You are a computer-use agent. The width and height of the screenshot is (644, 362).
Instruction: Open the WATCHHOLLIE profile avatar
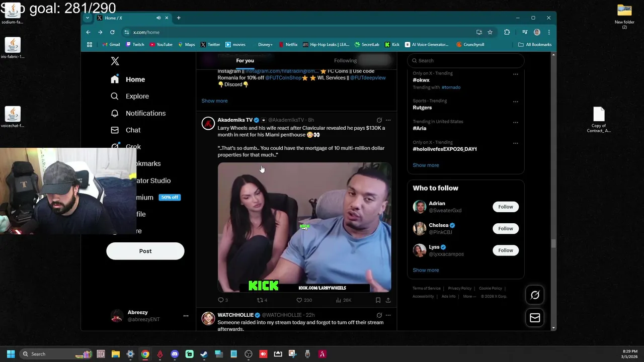[x=208, y=319]
